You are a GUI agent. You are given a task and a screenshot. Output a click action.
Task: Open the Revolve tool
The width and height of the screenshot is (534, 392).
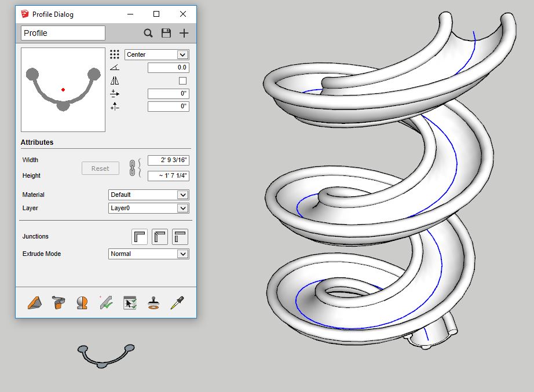pyautogui.click(x=82, y=302)
